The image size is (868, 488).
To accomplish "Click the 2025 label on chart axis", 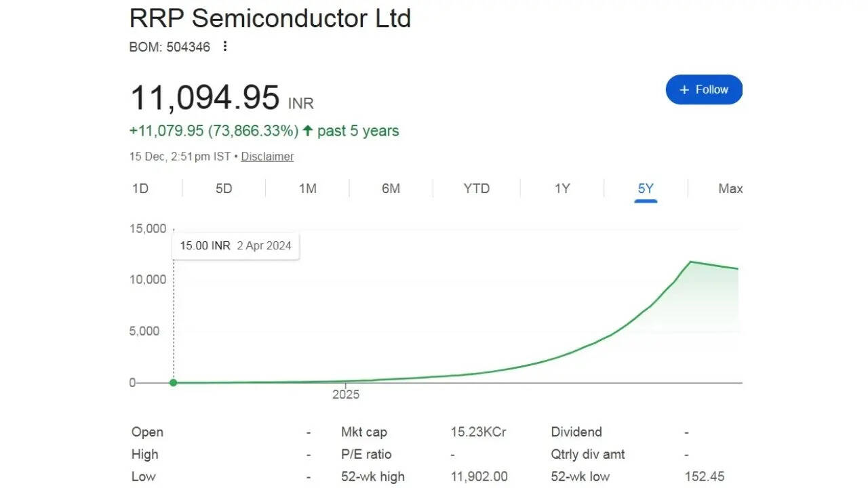I will click(346, 394).
